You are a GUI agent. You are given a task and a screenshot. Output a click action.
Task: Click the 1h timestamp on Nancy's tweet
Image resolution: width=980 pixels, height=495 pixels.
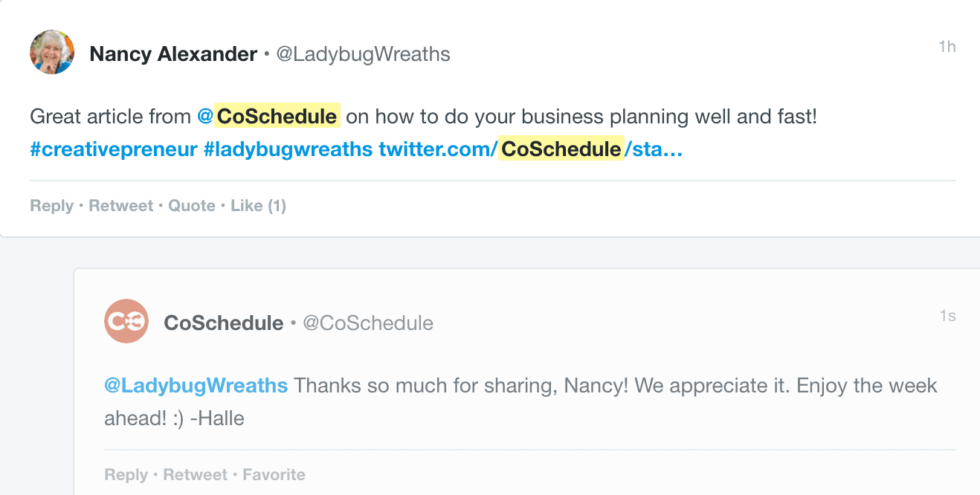[947, 46]
